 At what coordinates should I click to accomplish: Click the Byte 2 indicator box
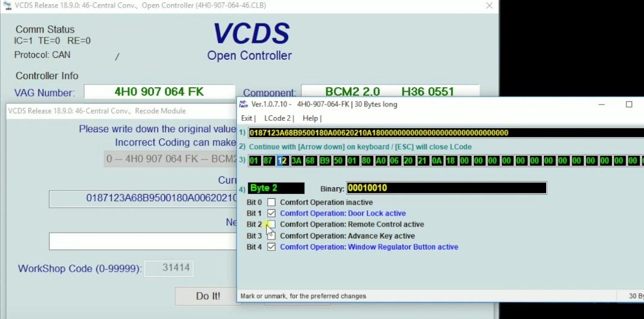[x=276, y=188]
